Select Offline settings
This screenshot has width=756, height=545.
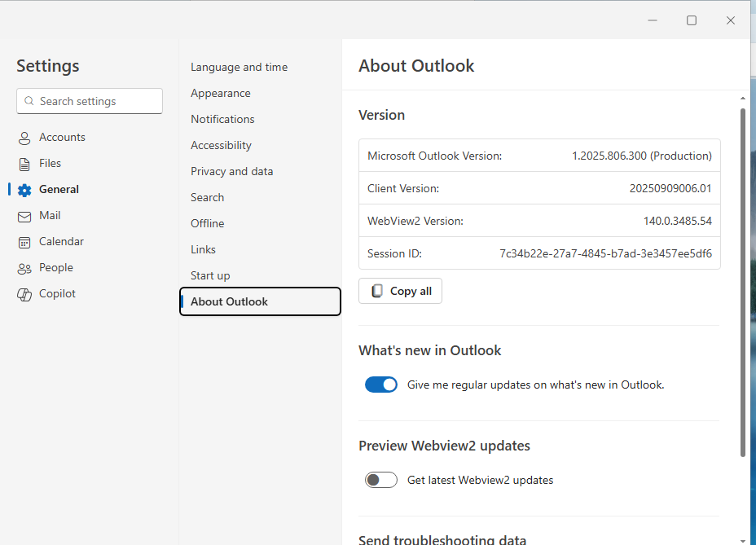pyautogui.click(x=207, y=223)
